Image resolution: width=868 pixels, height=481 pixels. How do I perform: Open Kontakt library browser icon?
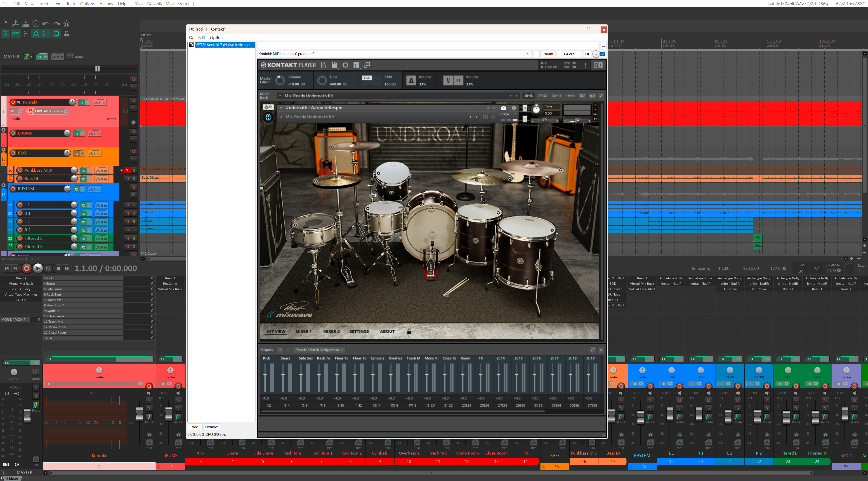(x=323, y=65)
